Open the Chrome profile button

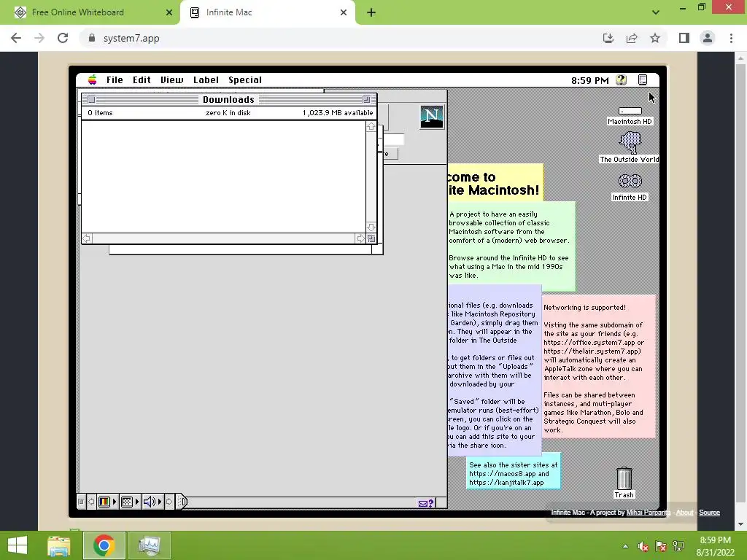tap(708, 38)
